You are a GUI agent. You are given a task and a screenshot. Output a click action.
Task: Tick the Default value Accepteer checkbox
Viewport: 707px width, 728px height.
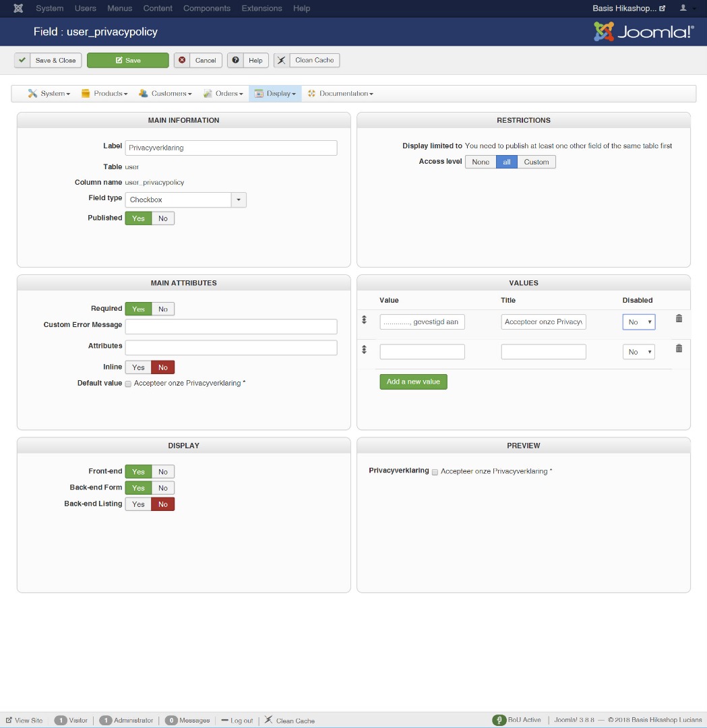(x=128, y=384)
